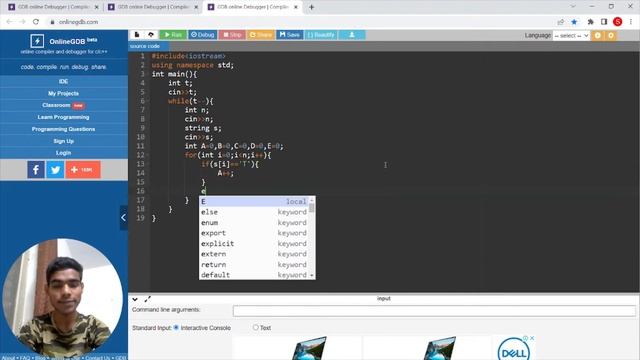
Task: Open a new browser tab with plus
Action: [x=311, y=7]
